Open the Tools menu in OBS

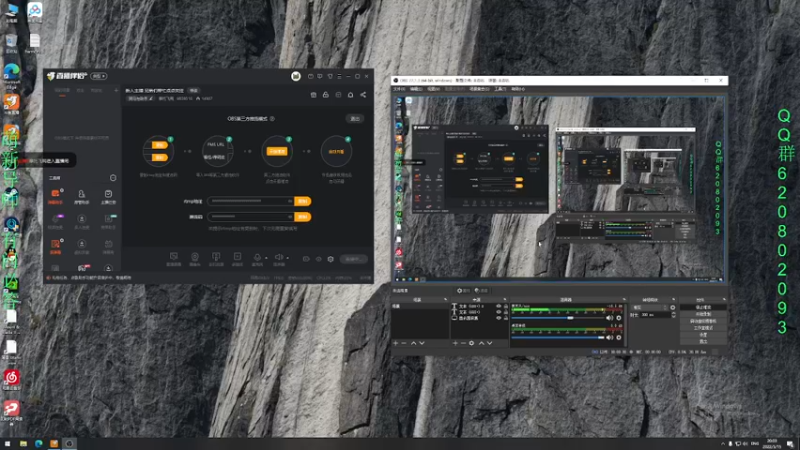click(500, 89)
